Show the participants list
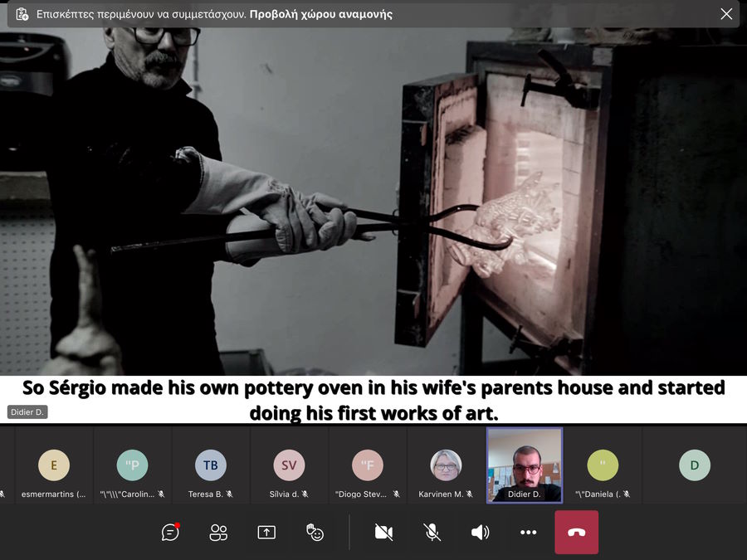This screenshot has width=747, height=560. [x=218, y=533]
